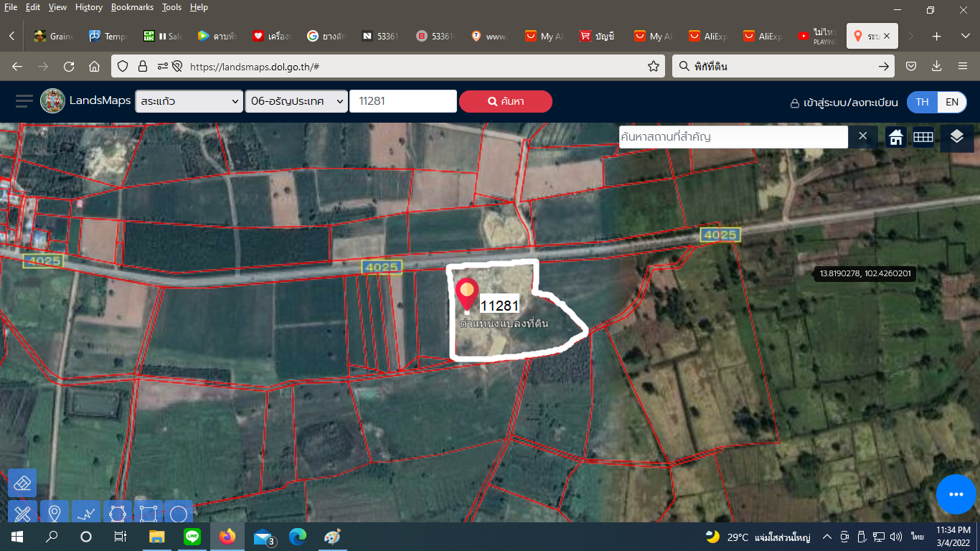Click the red ค้นหา search button
The height and width of the screenshot is (551, 980).
tap(506, 101)
